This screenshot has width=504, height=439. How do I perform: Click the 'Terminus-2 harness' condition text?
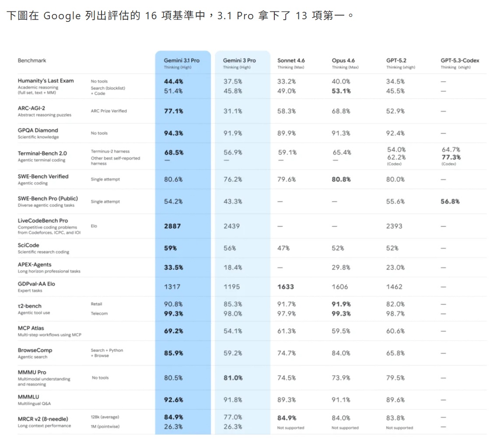point(110,151)
